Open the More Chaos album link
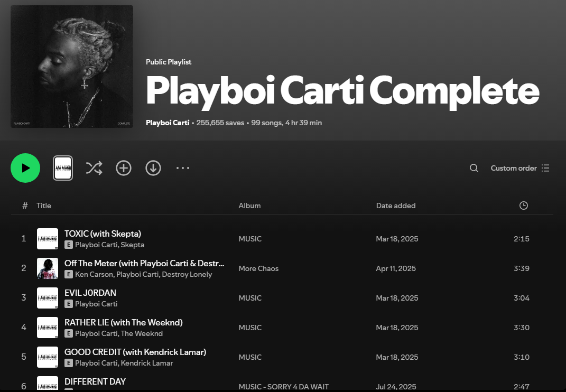Viewport: 566px width, 392px height. coord(258,268)
